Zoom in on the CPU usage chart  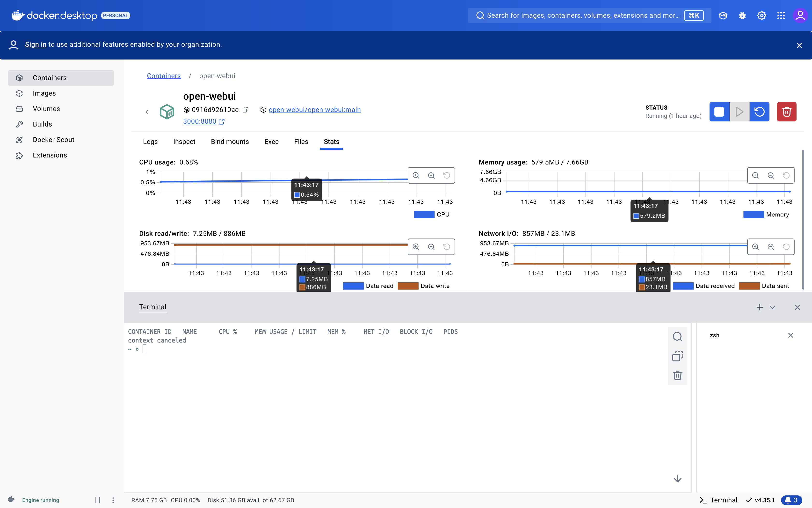coord(416,175)
